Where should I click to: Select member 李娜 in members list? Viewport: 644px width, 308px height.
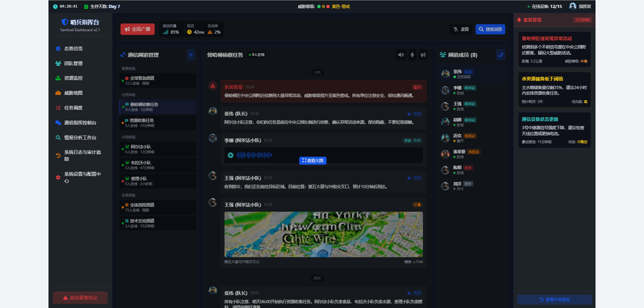[473, 90]
